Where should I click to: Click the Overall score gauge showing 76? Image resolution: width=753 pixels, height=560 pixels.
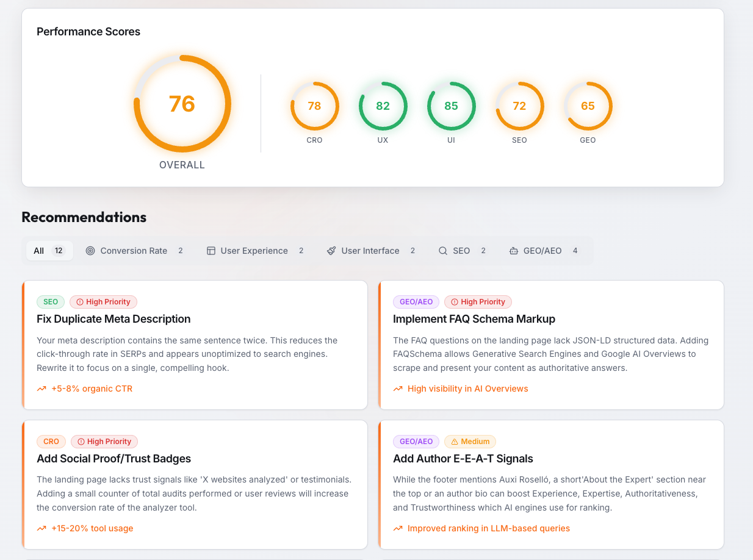(x=182, y=104)
